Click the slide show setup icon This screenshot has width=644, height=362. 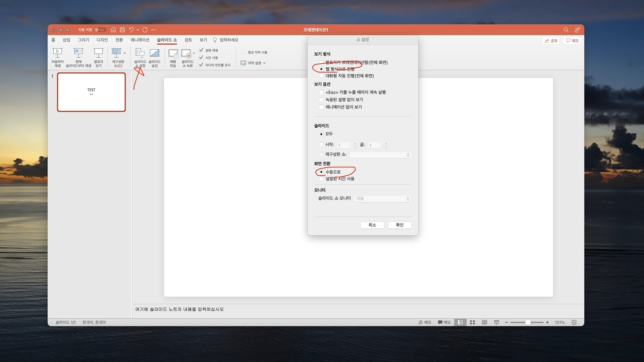(x=140, y=53)
